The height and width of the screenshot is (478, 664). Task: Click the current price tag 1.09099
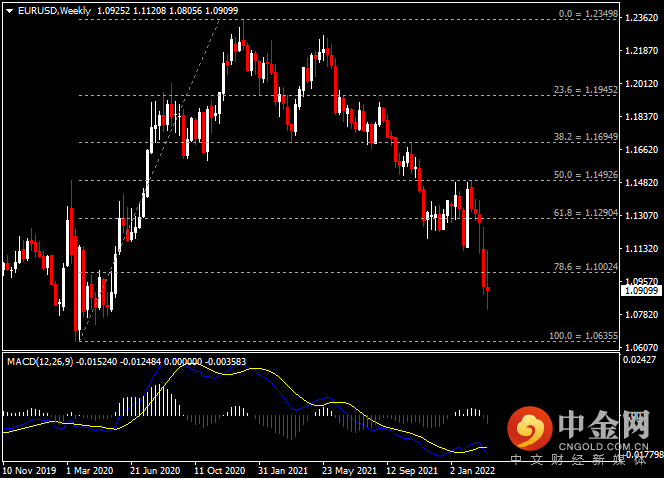pos(641,290)
